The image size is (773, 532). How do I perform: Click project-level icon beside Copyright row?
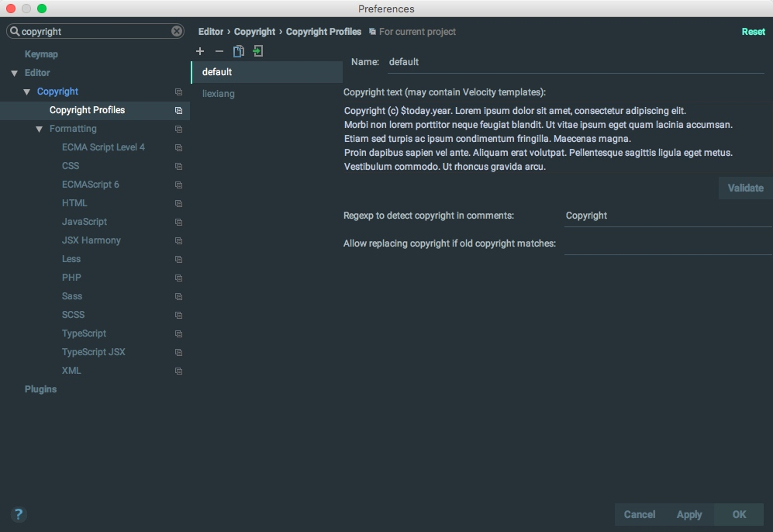click(x=178, y=92)
